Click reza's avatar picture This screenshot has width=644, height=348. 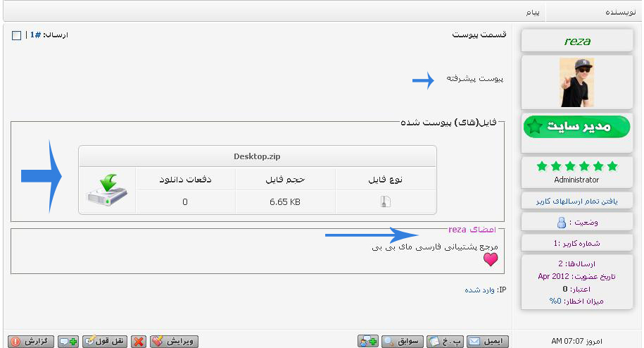point(576,82)
